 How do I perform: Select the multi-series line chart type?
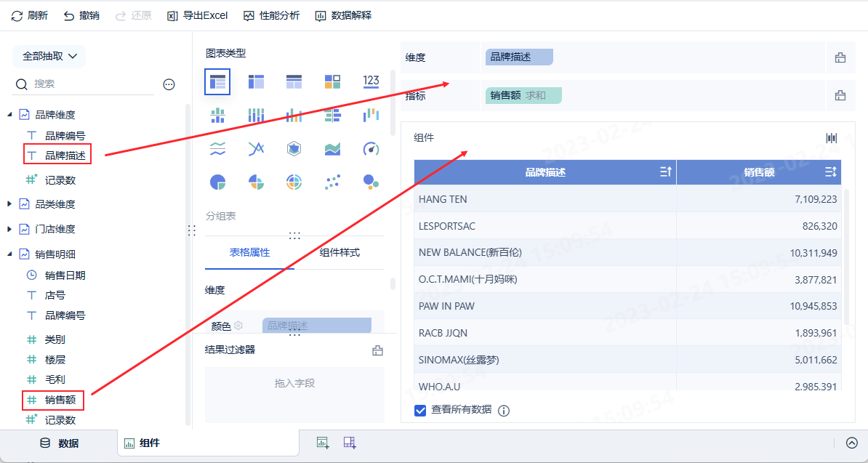(256, 148)
